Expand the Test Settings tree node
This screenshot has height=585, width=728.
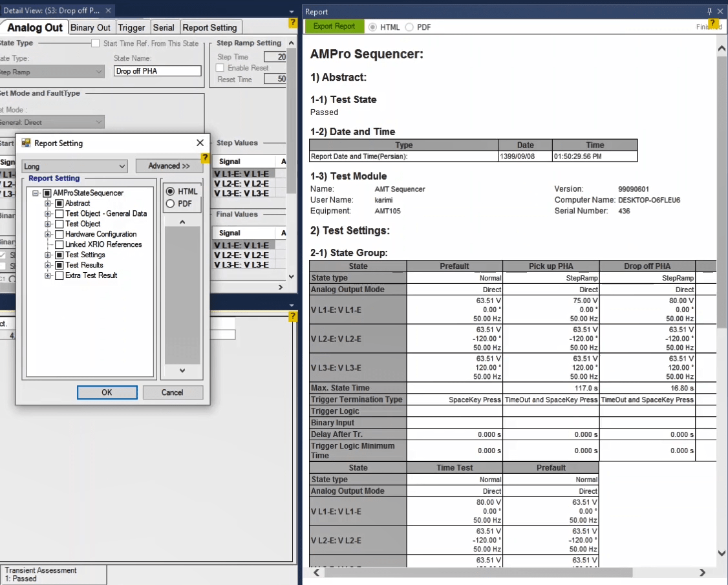tap(48, 255)
